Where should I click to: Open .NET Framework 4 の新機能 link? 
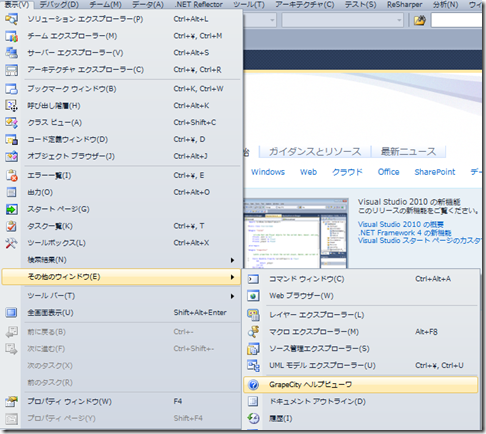[405, 233]
